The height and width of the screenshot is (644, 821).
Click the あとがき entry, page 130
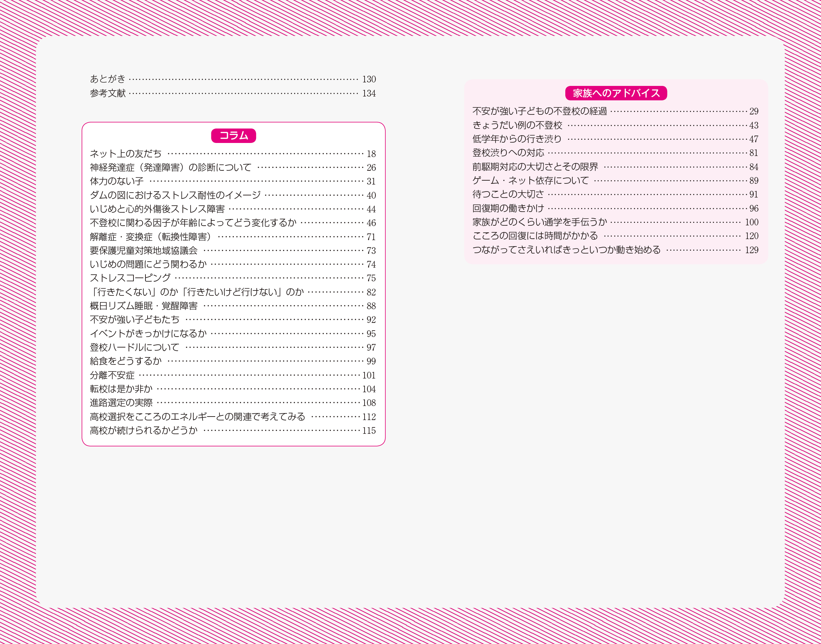(x=233, y=79)
